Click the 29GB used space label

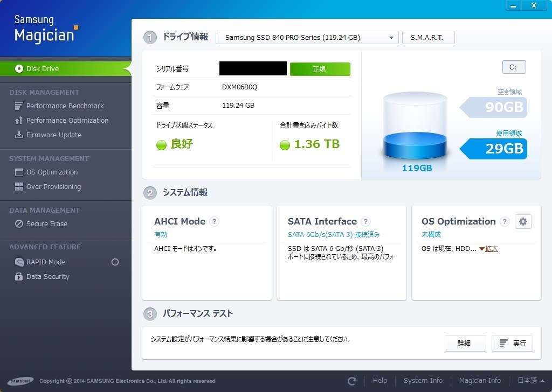494,149
